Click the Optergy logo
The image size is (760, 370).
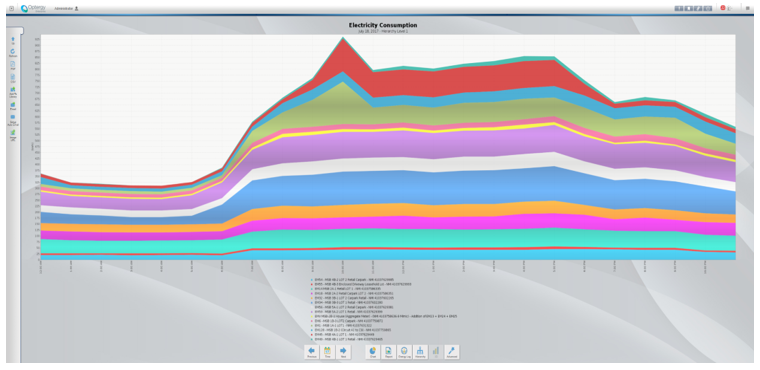tap(34, 8)
